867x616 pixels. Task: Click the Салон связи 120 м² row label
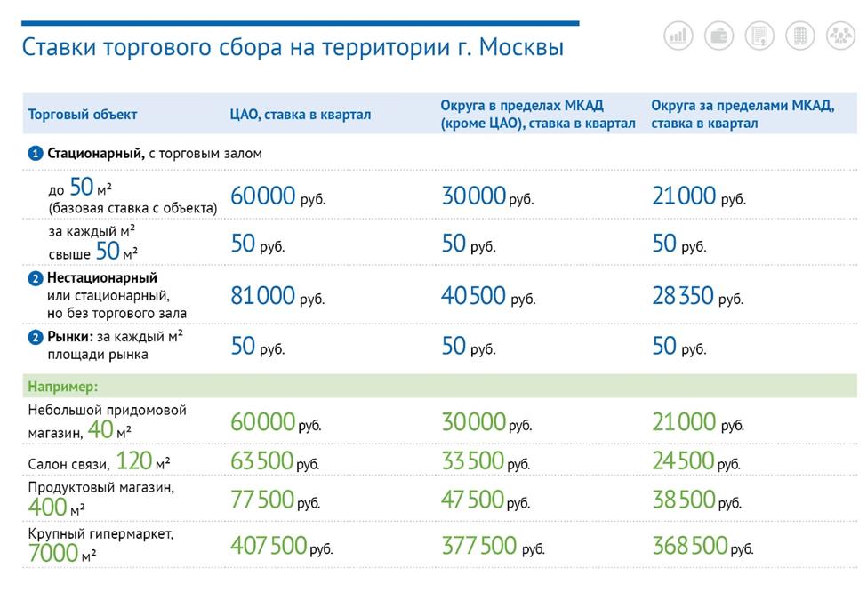pyautogui.click(x=99, y=461)
